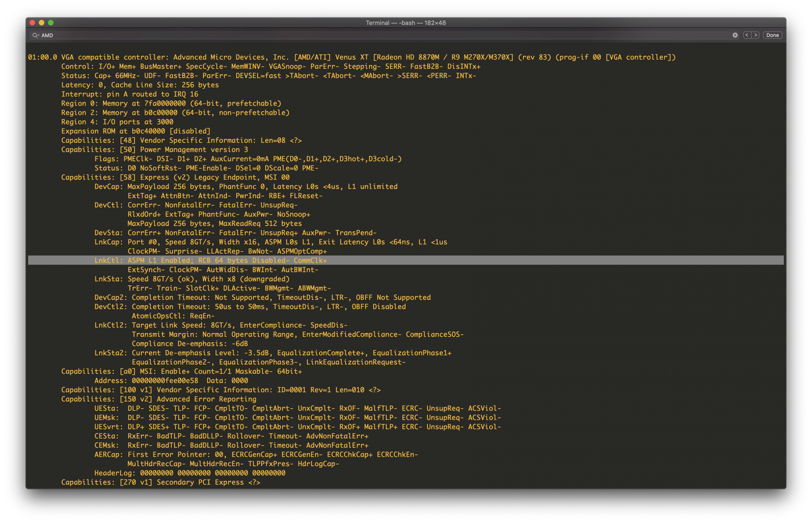Click the Terminal — -bash window title
This screenshot has height=523, width=812.
click(406, 23)
